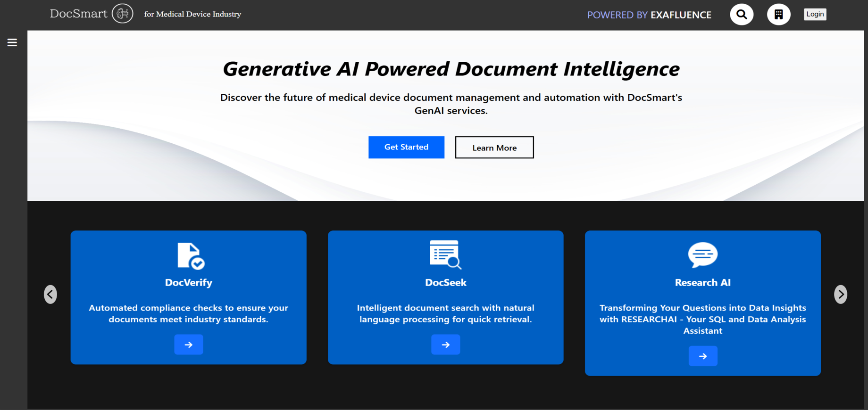Image resolution: width=868 pixels, height=410 pixels.
Task: Click the POWERED BY EXAFLUENCE text
Action: click(649, 15)
